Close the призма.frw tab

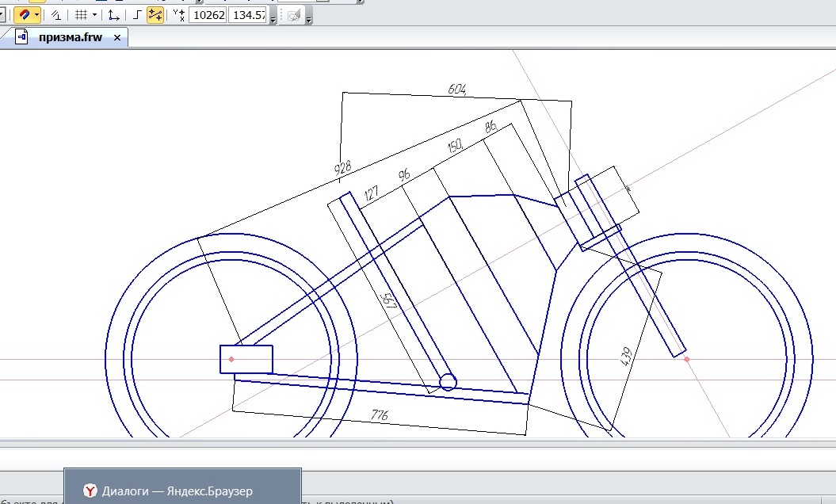point(118,37)
